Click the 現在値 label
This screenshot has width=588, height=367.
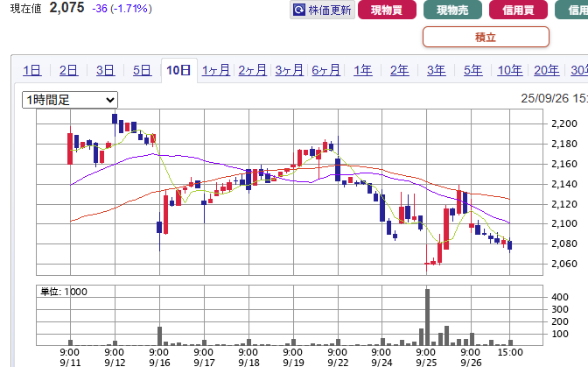(26, 8)
